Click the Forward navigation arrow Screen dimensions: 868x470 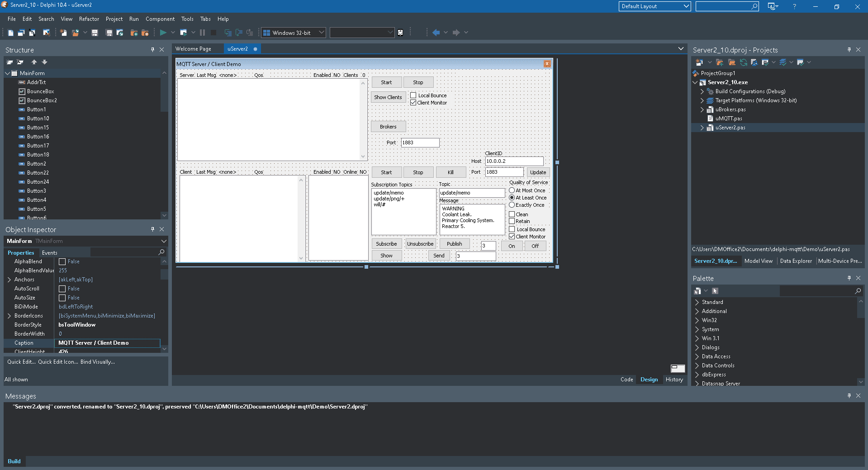[456, 33]
